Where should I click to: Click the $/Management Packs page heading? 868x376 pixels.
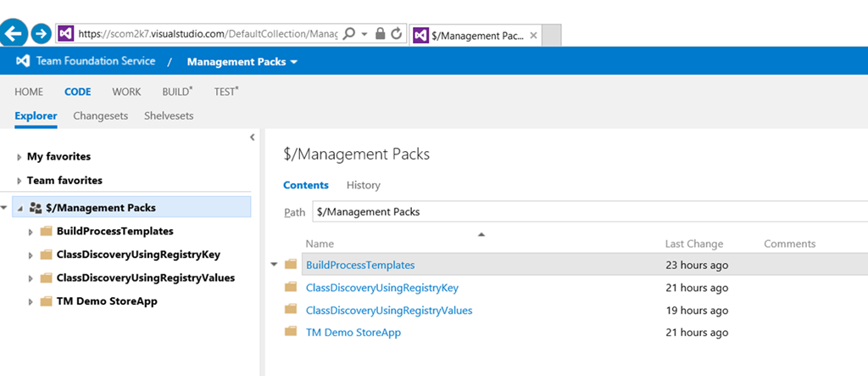356,154
